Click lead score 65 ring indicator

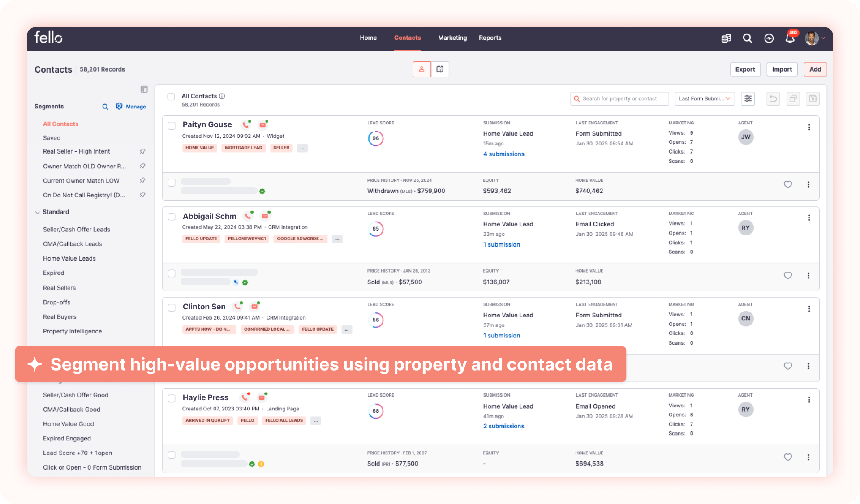(x=376, y=229)
